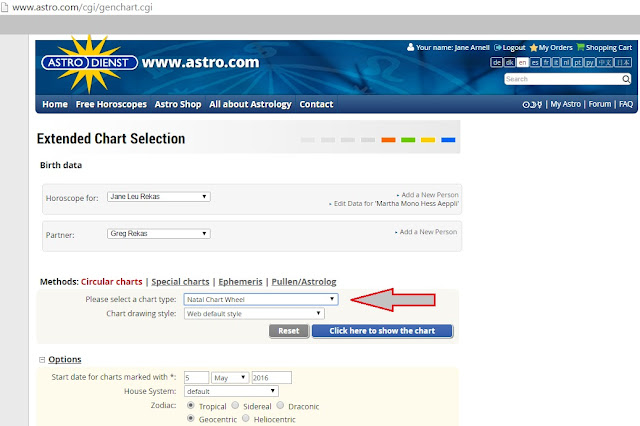640x426 pixels.
Task: Click the www.astro.com site title
Action: [x=200, y=62]
